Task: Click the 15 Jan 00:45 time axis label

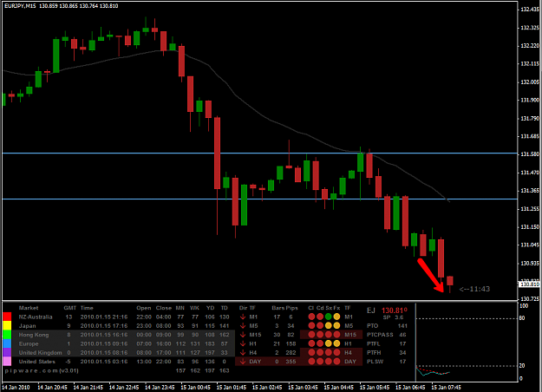Action: pyautogui.click(x=195, y=388)
